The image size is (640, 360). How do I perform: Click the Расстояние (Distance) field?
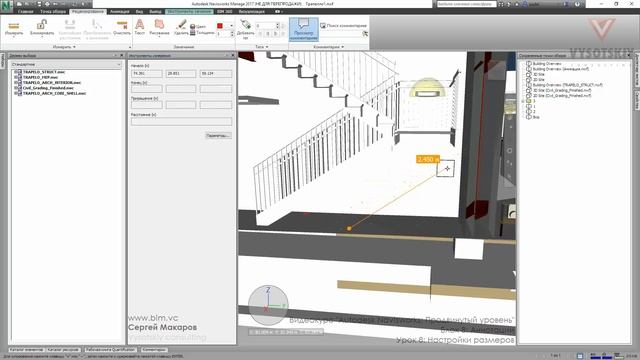tap(182, 121)
